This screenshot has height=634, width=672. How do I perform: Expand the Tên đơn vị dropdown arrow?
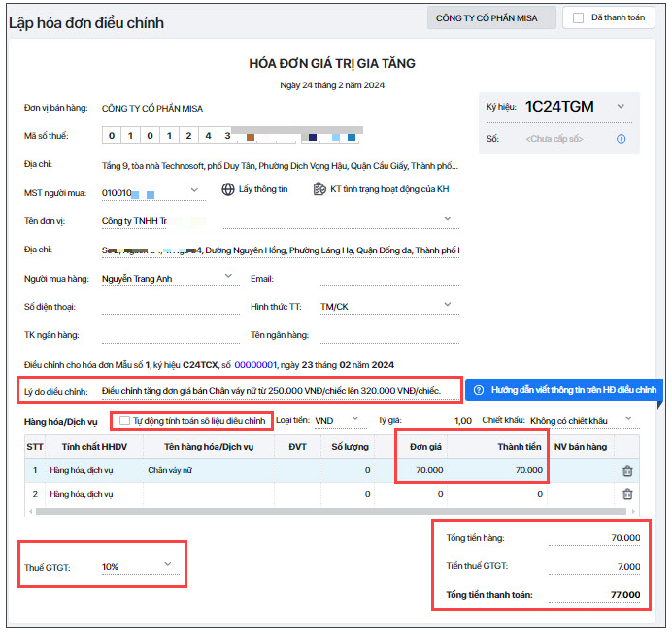(x=448, y=218)
